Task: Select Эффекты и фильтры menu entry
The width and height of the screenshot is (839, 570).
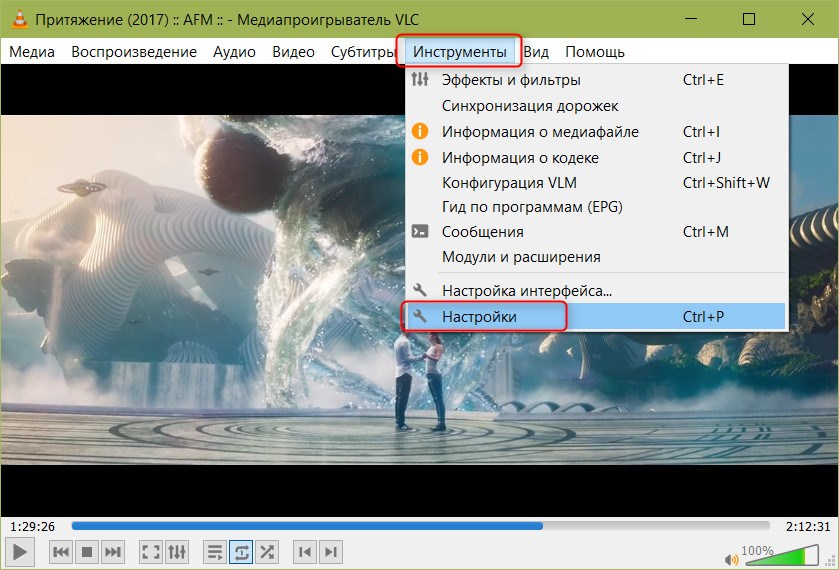Action: pos(595,80)
